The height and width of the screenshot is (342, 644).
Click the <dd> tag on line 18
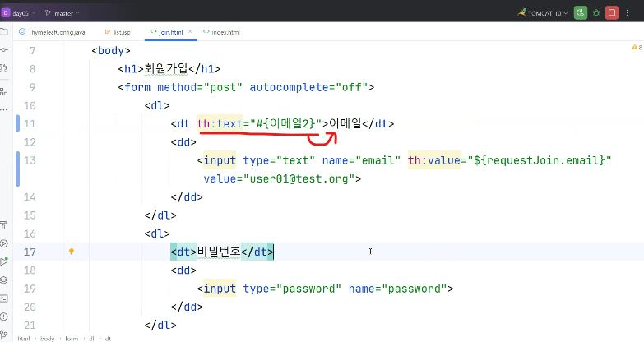point(183,270)
